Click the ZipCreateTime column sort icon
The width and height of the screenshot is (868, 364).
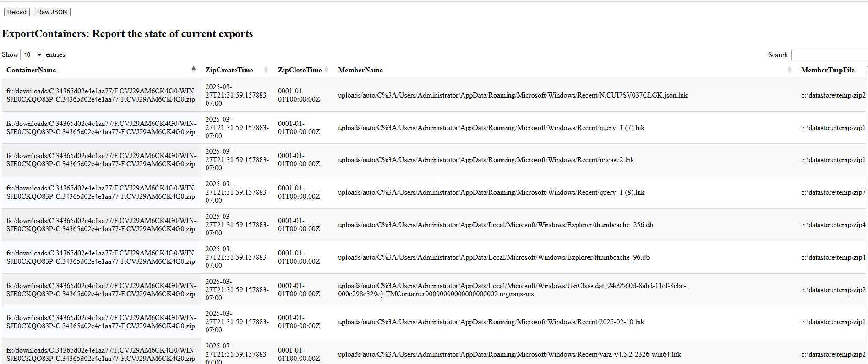pyautogui.click(x=266, y=70)
